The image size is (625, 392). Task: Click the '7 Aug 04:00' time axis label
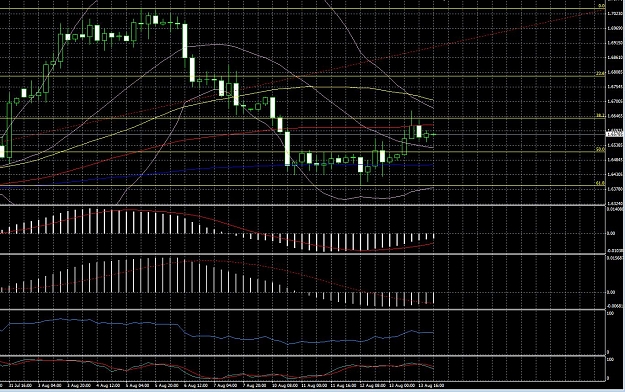[x=225, y=386]
